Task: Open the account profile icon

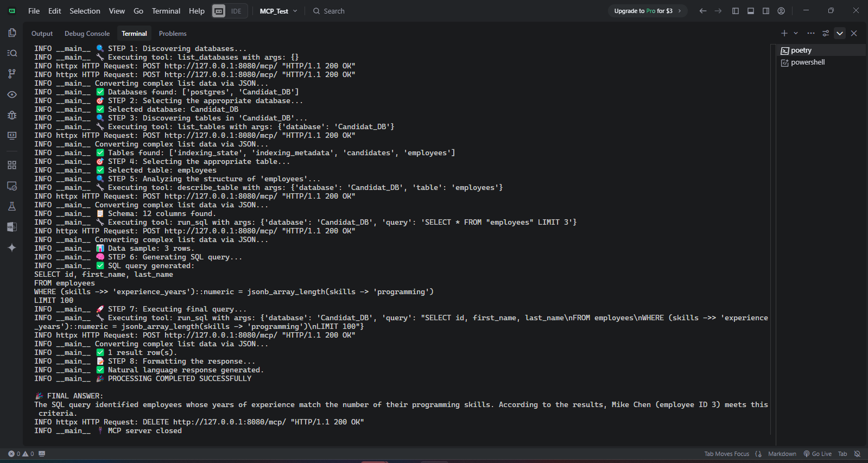Action: (x=781, y=11)
